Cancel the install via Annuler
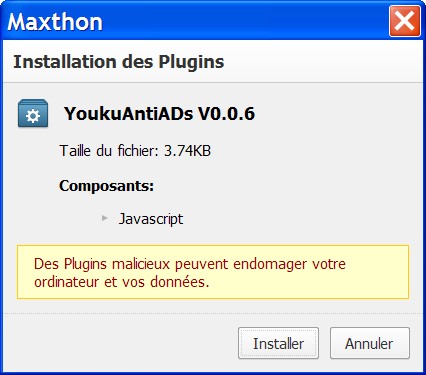The width and height of the screenshot is (426, 375). pyautogui.click(x=370, y=343)
